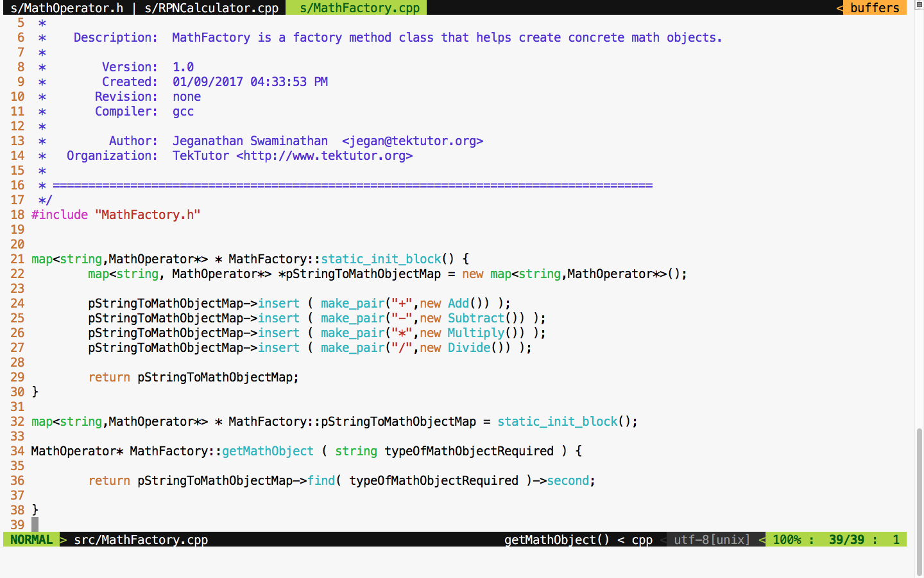Click 'src/MathFactory.cpp' in the status line
Screen dimensions: 924x578
141,539
